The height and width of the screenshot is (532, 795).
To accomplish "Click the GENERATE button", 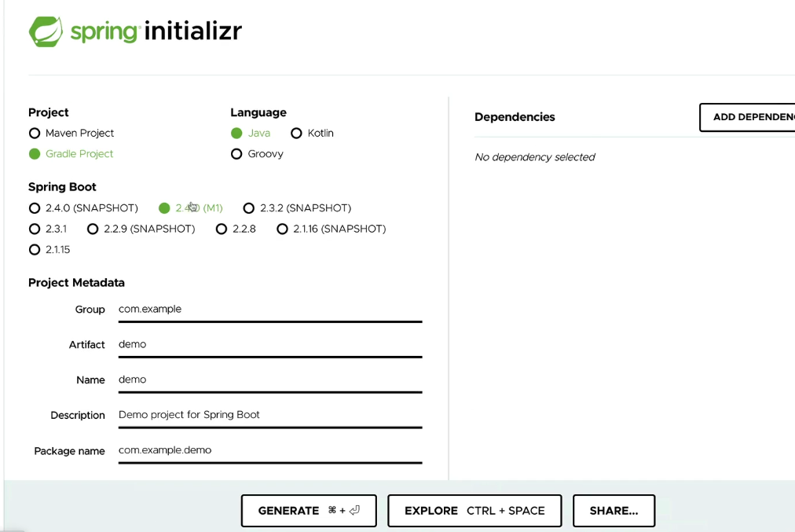I will pos(309,511).
